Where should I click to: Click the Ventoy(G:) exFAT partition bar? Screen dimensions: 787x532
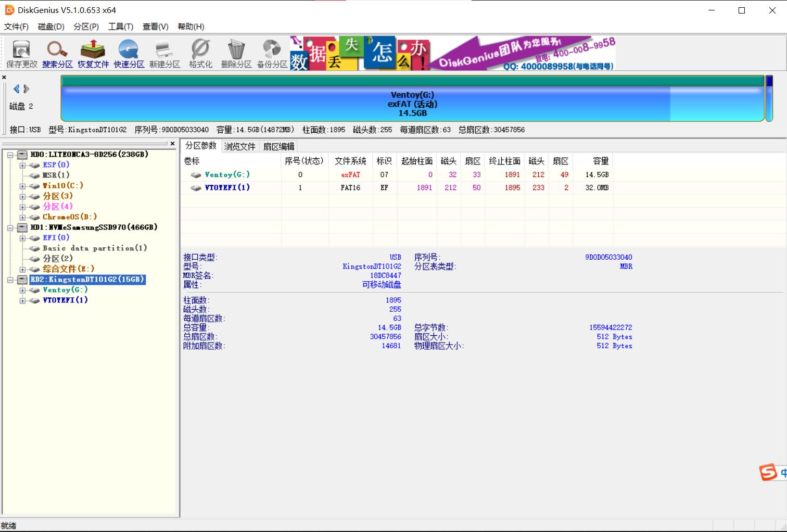point(412,103)
